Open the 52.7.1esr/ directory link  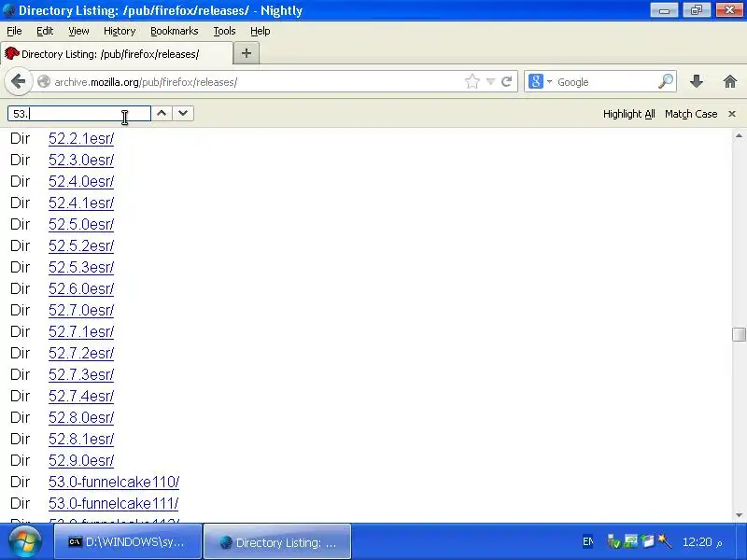point(81,331)
